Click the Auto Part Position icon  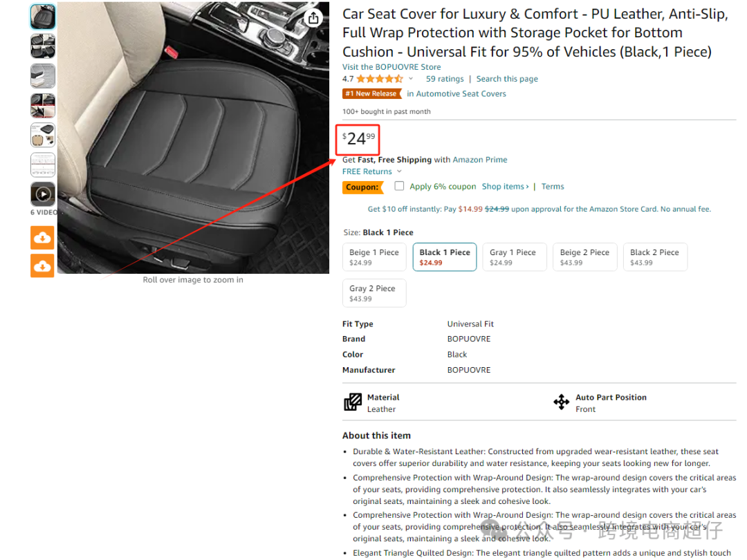coord(561,402)
